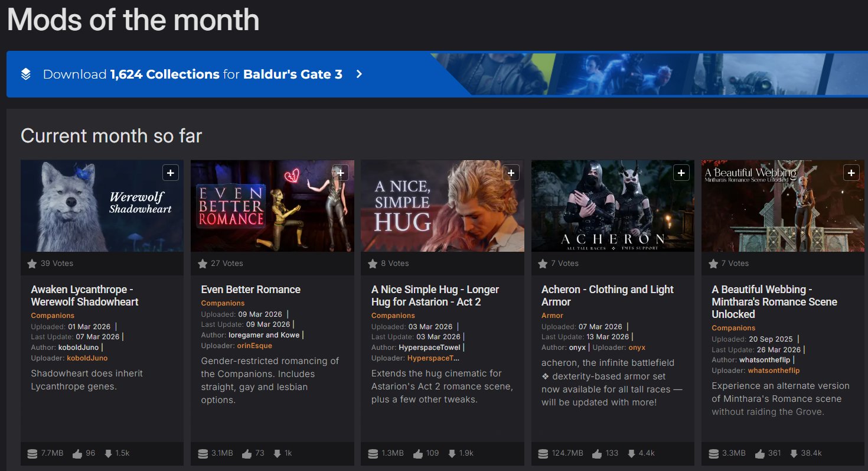Click Companions category under Awaken Lycanthrope

(53, 316)
